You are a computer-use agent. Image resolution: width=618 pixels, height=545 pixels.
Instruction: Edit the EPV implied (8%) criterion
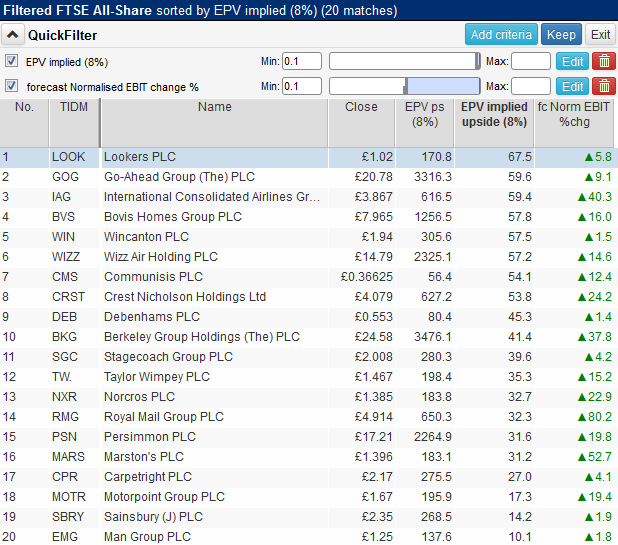point(572,61)
